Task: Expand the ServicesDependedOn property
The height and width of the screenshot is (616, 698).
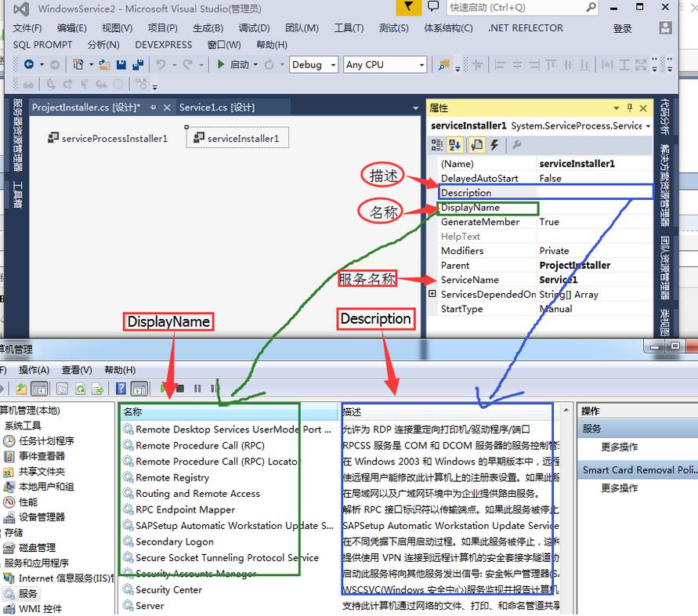Action: pyautogui.click(x=432, y=294)
